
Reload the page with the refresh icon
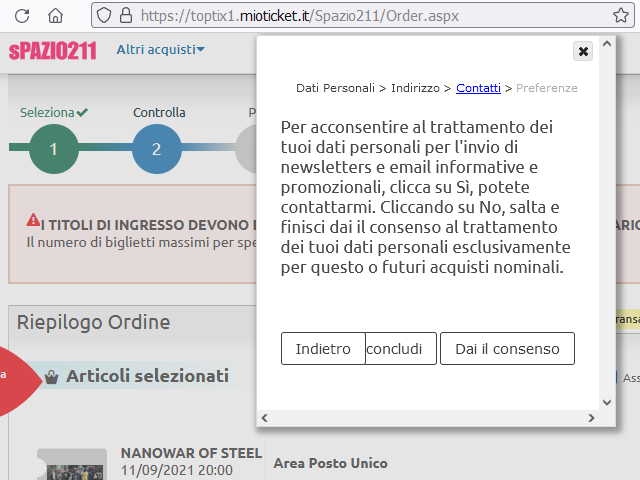tap(22, 16)
